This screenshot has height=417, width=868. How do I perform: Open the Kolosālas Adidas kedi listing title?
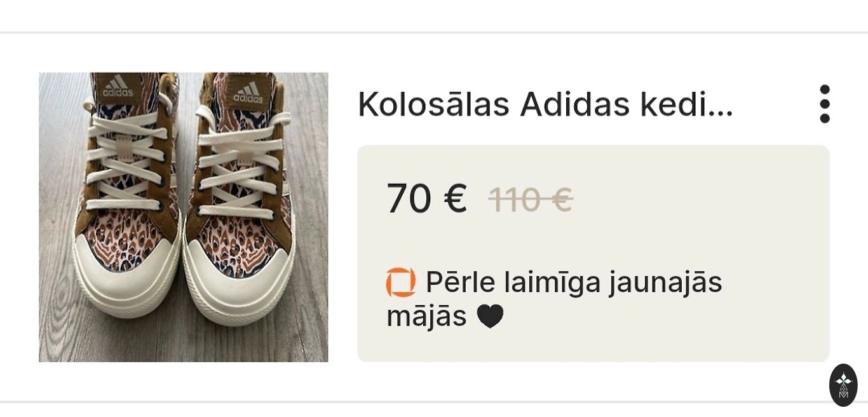tap(545, 104)
